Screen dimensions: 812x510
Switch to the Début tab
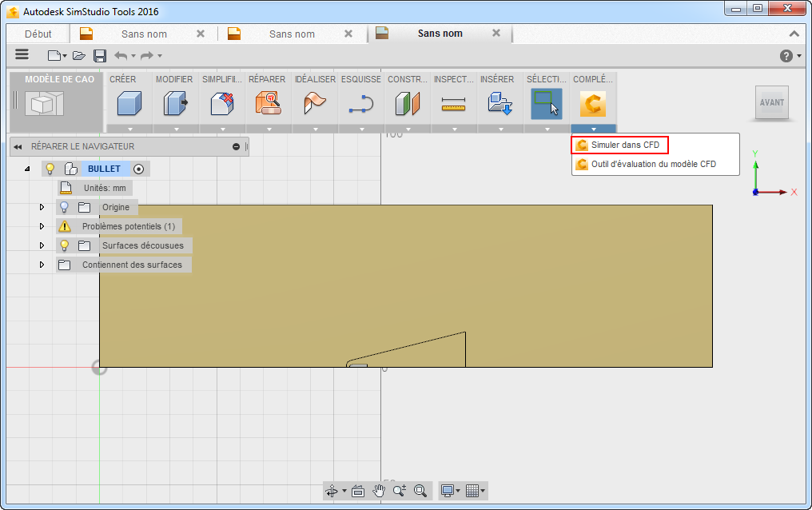tap(38, 34)
